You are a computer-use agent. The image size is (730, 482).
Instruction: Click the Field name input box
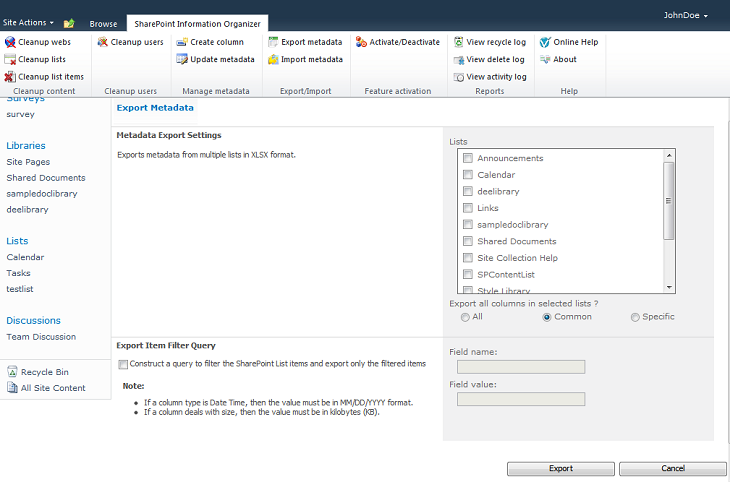[521, 367]
